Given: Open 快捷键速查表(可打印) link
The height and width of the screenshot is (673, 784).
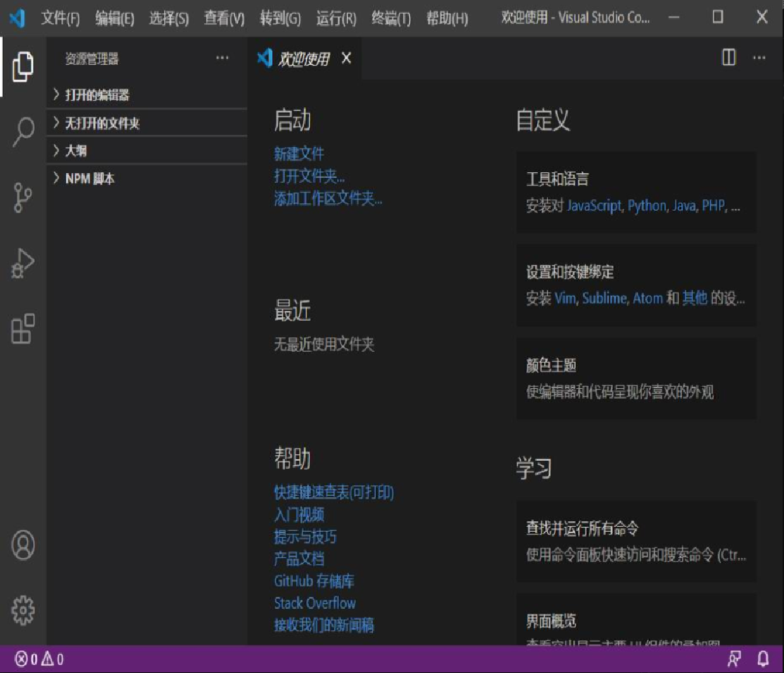Looking at the screenshot, I should point(334,492).
